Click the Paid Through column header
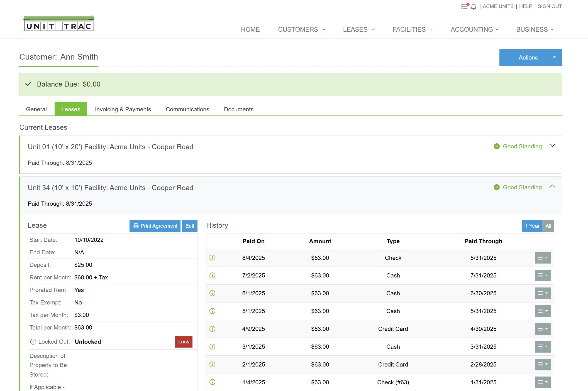Screen dimensions: 588x391 point(483,241)
